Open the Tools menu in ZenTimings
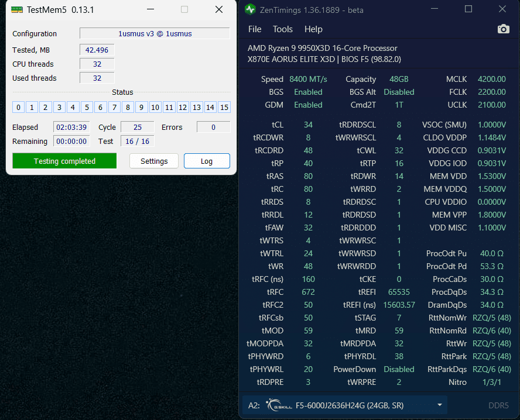The image size is (520, 420). [x=283, y=29]
